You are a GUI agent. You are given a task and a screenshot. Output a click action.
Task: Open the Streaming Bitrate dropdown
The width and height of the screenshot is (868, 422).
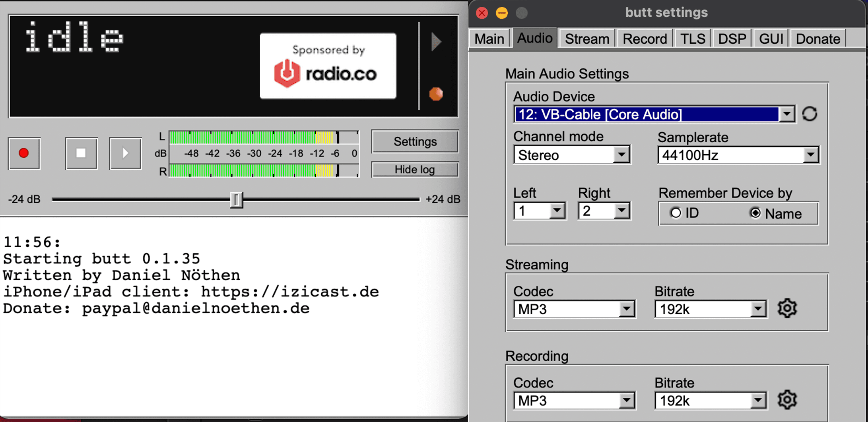(757, 309)
